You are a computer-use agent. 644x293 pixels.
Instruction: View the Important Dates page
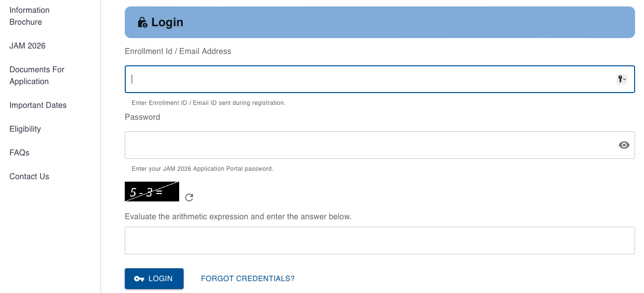point(38,105)
